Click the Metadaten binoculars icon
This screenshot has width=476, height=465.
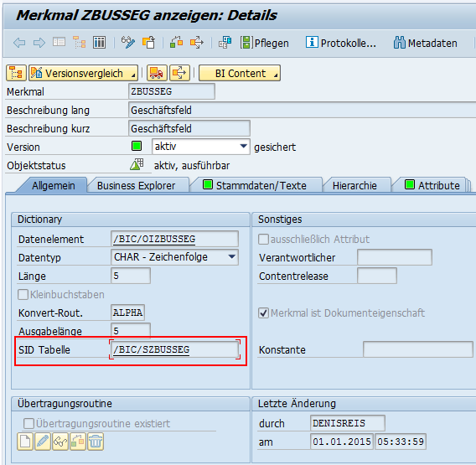[399, 43]
